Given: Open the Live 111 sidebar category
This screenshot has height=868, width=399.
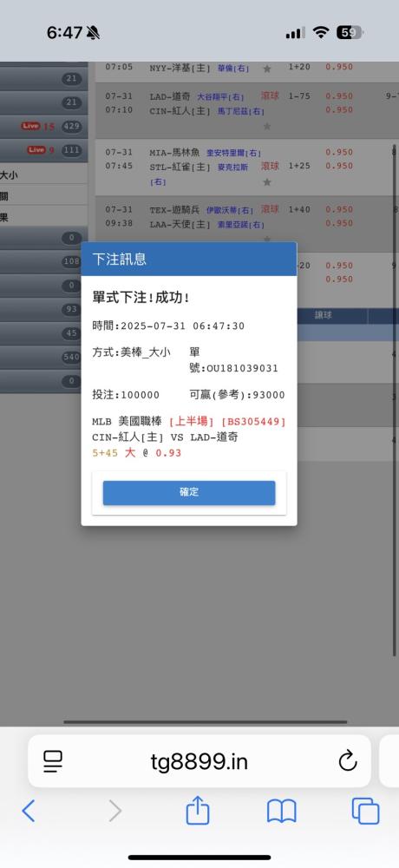Looking at the screenshot, I should [x=43, y=150].
